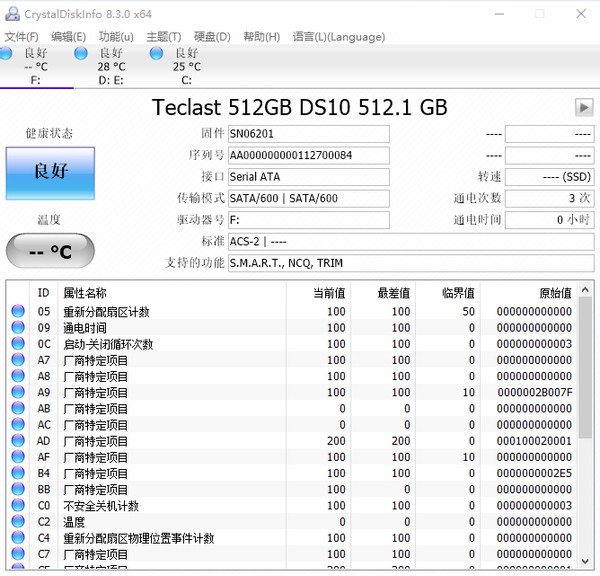Click the status icon for attribute 0C
This screenshot has width=600, height=576.
(18, 344)
